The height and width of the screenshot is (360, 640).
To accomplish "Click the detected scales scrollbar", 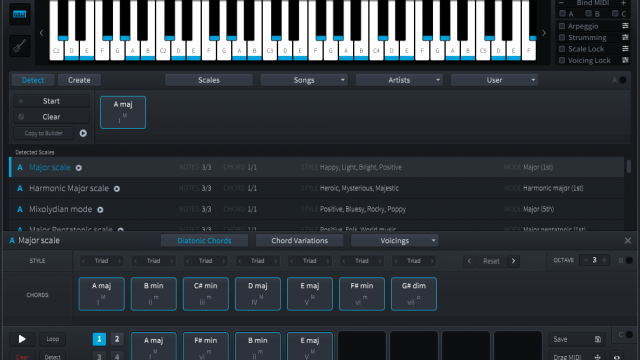I will coord(629,167).
